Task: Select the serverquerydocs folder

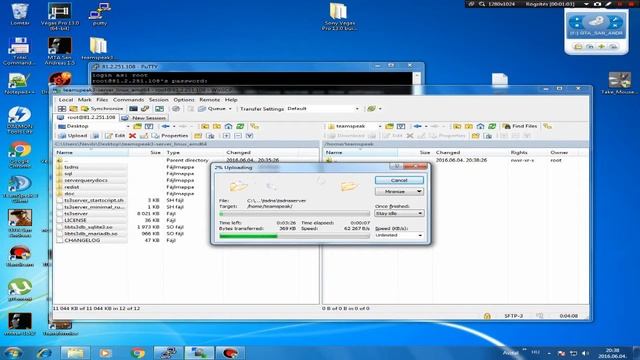Action: (x=86, y=180)
